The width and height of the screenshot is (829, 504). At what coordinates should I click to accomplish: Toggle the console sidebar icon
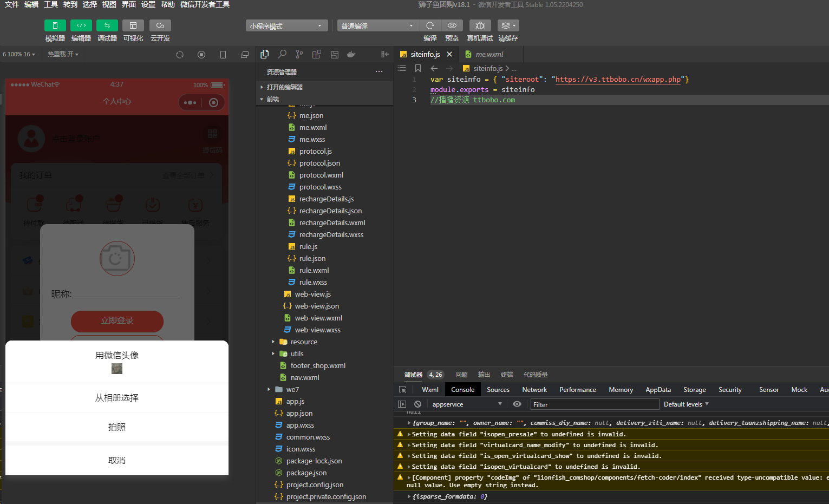(402, 404)
